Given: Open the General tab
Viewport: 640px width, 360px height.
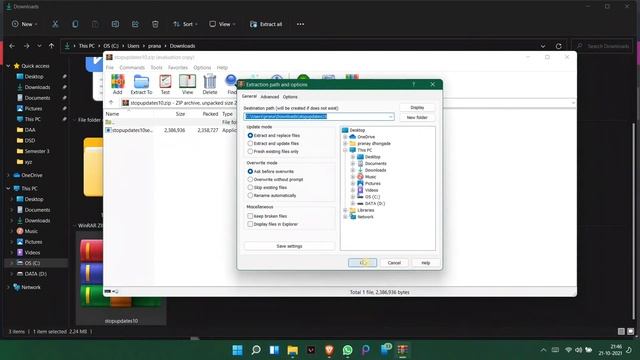Looking at the screenshot, I should [x=249, y=96].
